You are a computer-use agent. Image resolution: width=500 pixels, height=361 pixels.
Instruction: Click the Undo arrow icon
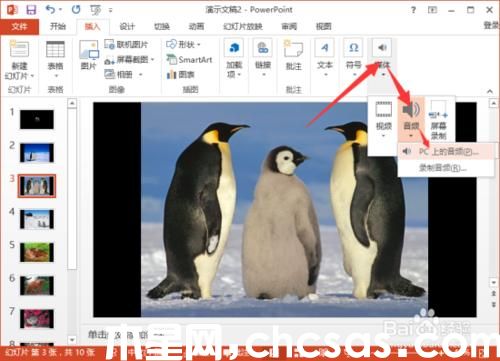pyautogui.click(x=51, y=9)
